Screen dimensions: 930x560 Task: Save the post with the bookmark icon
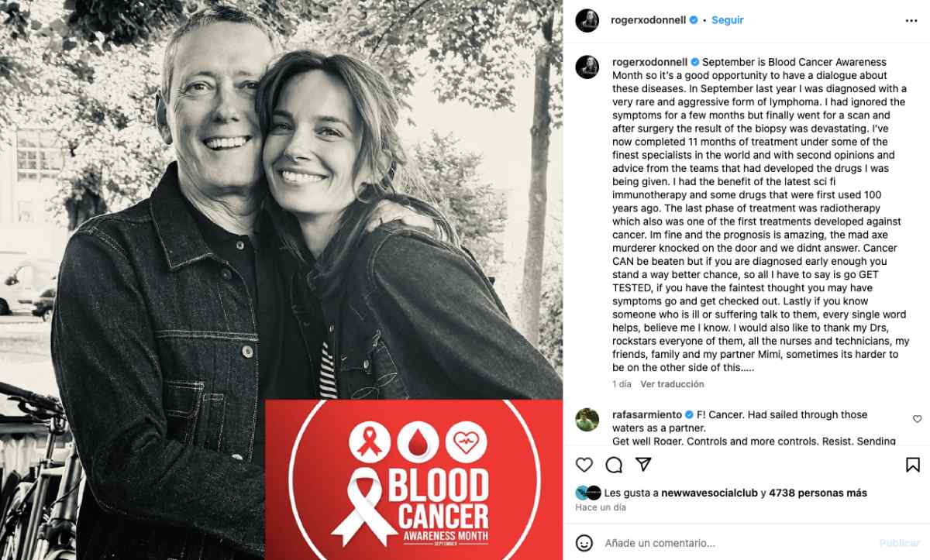[913, 465]
